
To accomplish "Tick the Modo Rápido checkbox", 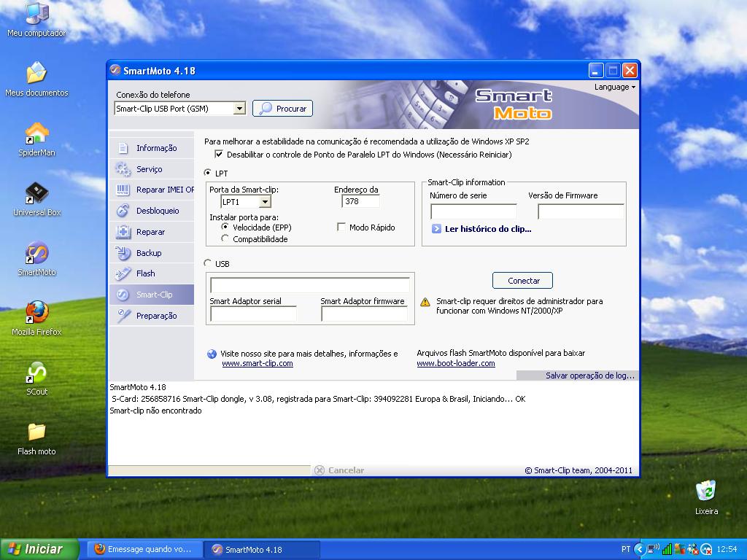I will pos(341,227).
